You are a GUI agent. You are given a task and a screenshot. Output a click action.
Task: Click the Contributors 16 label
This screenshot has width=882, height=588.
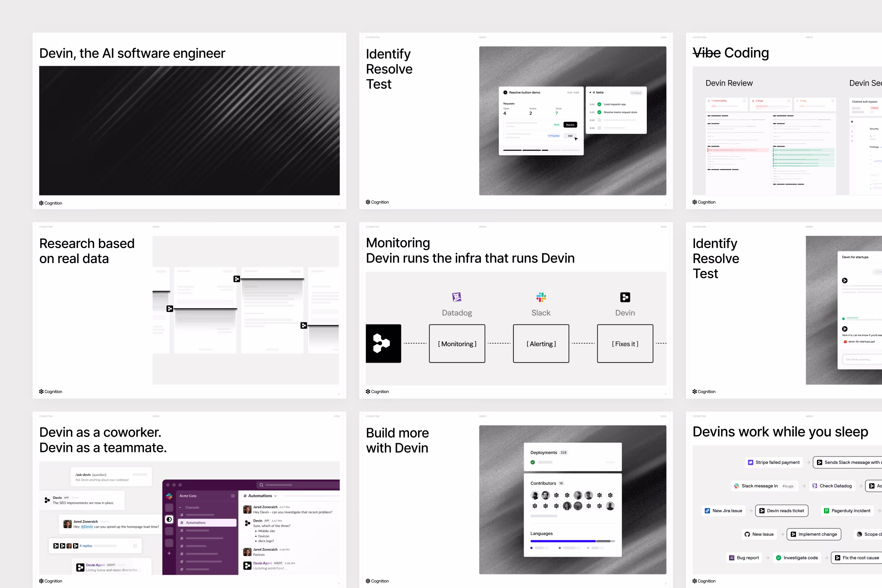tap(547, 483)
